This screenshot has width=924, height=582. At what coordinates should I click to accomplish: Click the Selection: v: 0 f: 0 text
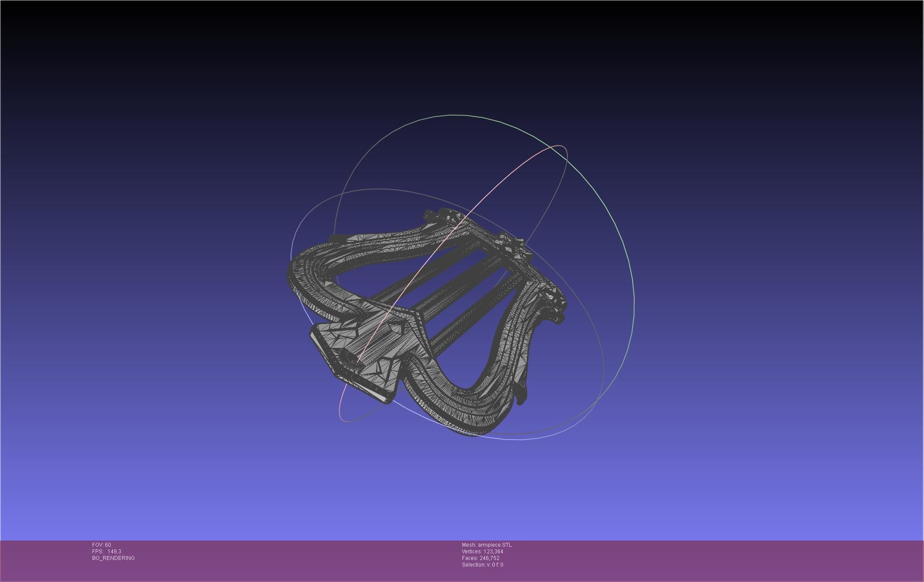pos(482,565)
